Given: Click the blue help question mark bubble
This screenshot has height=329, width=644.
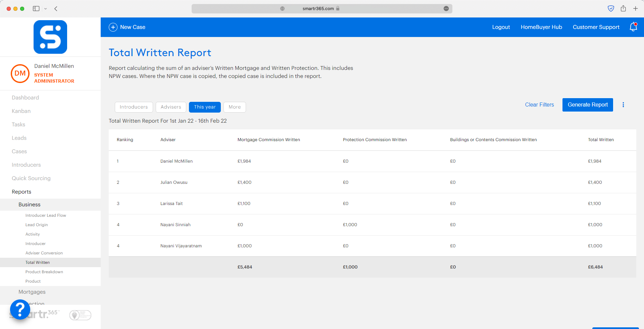Looking at the screenshot, I should pos(20,309).
